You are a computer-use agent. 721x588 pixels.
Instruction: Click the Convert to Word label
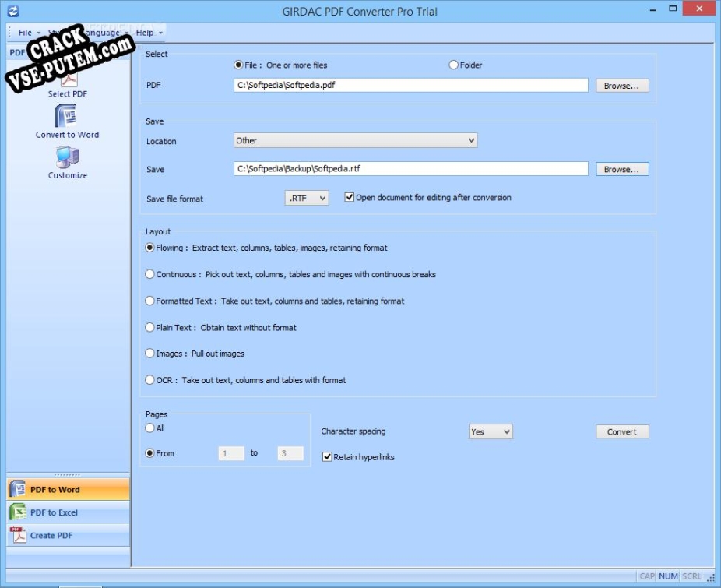click(x=67, y=135)
